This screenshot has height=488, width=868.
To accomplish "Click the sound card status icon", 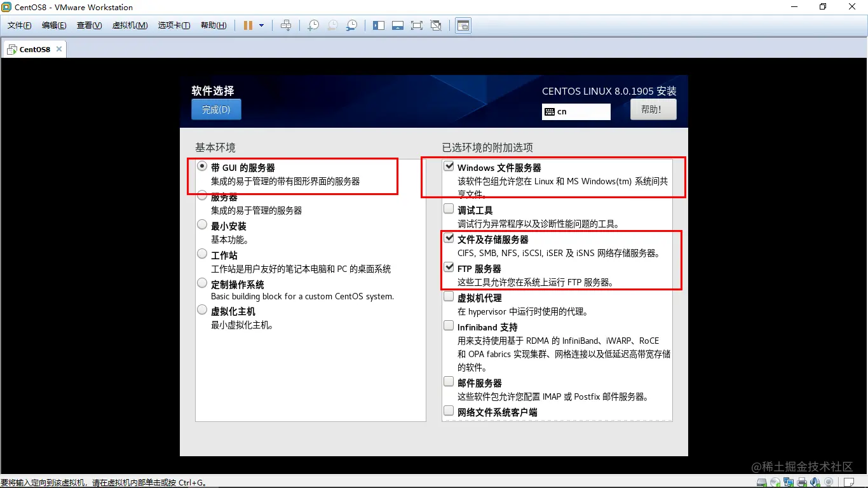I will [x=814, y=482].
